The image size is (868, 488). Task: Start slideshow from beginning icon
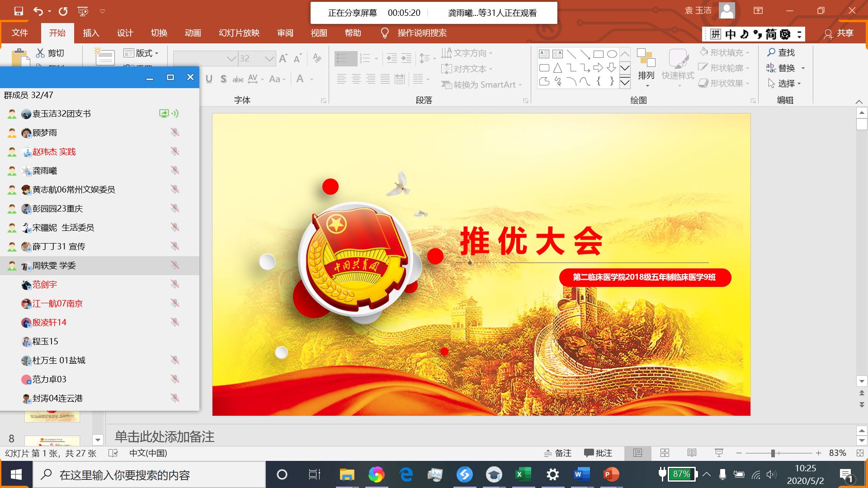[83, 11]
